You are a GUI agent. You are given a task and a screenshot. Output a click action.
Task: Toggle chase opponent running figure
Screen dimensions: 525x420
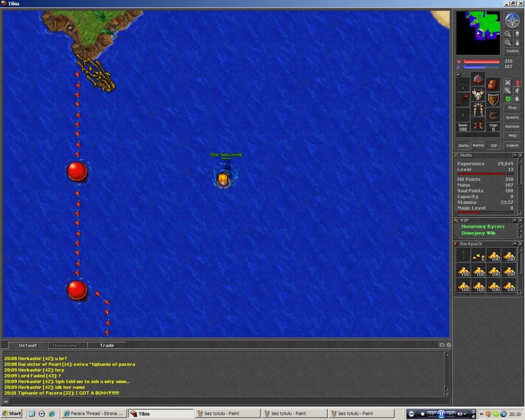pyautogui.click(x=517, y=91)
